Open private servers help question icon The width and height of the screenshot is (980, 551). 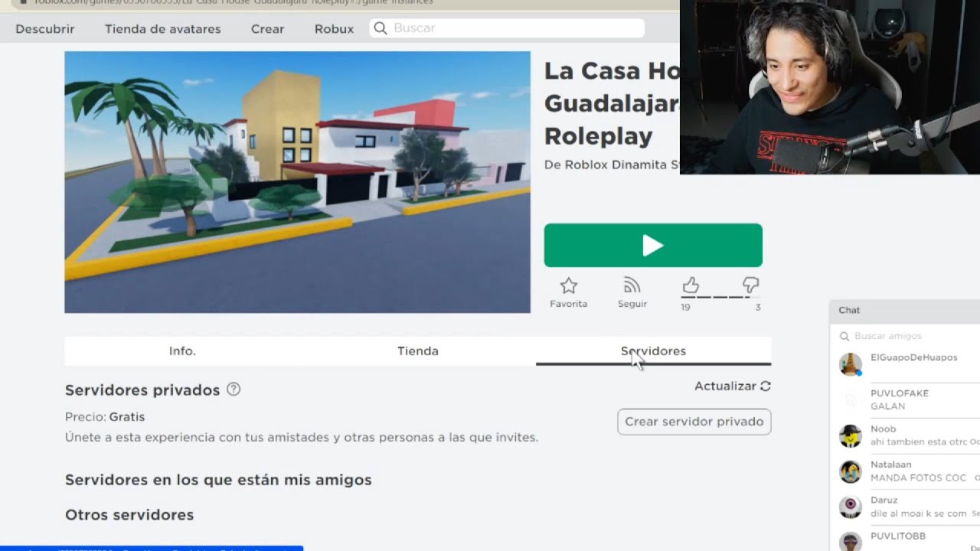tap(234, 390)
